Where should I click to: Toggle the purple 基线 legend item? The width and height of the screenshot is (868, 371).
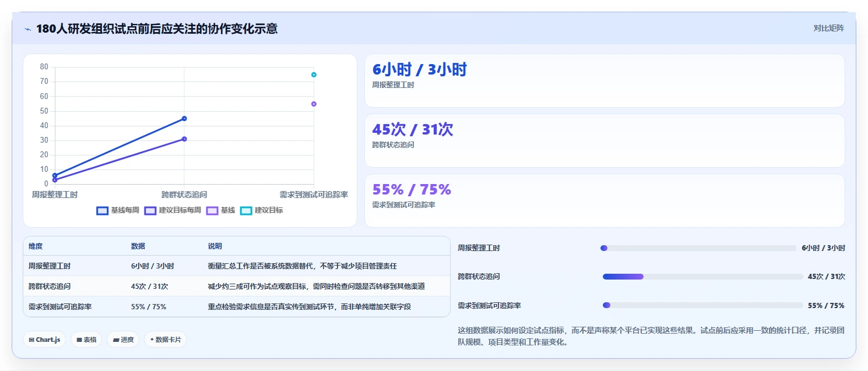tap(220, 210)
